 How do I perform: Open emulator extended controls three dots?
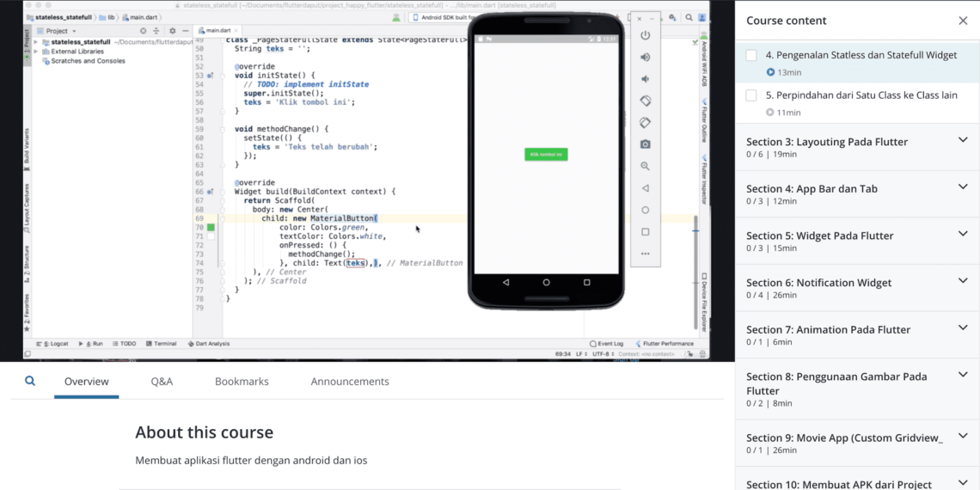point(646,254)
